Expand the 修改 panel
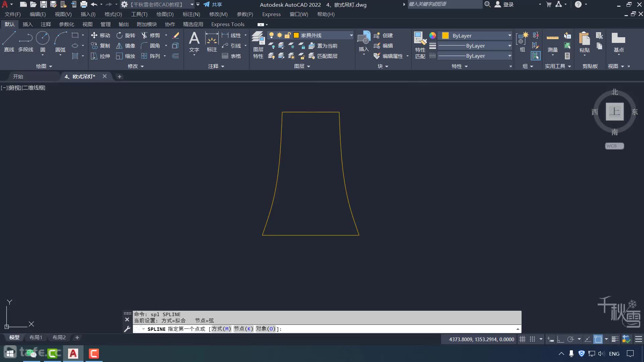Screen dimensions: 644x362 click(x=136, y=66)
